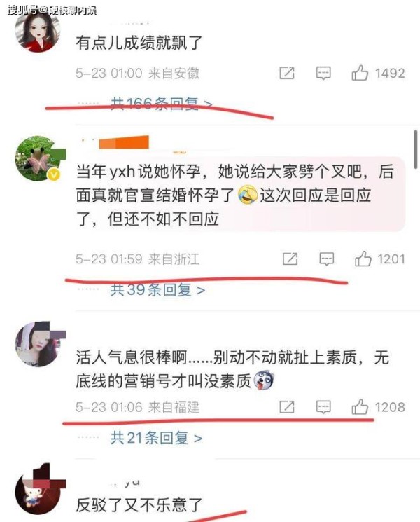Open the pixelated girl avatar profile
The height and width of the screenshot is (522, 420).
(x=38, y=344)
